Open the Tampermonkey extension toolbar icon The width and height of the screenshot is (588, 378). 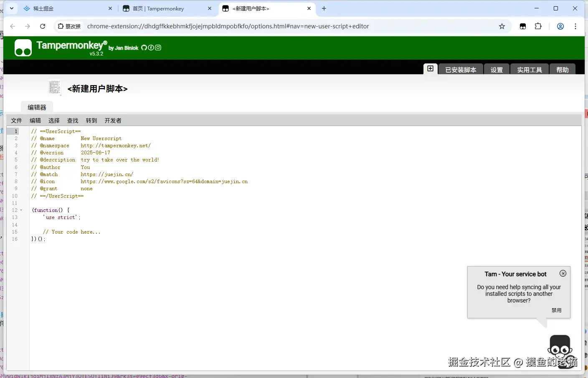point(523,26)
